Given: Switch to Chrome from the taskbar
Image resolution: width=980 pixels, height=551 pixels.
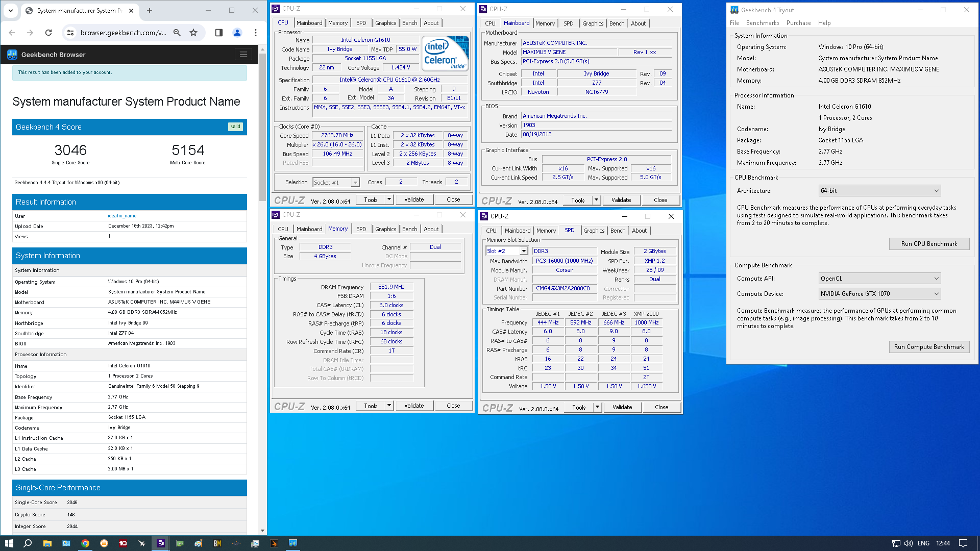Looking at the screenshot, I should click(x=85, y=543).
